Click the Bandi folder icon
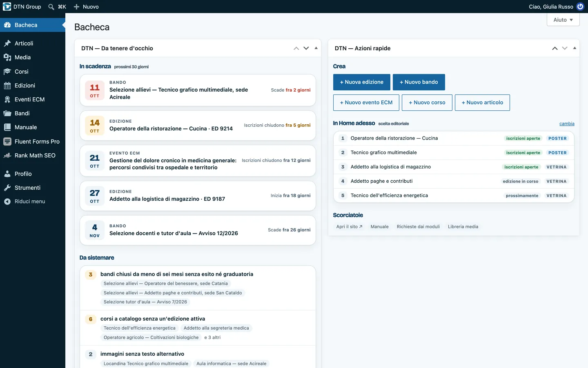This screenshot has height=368, width=588. click(7, 113)
